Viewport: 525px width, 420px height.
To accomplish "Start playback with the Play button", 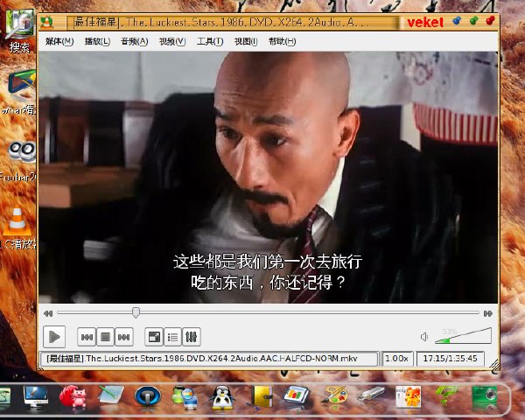I will tap(54, 337).
